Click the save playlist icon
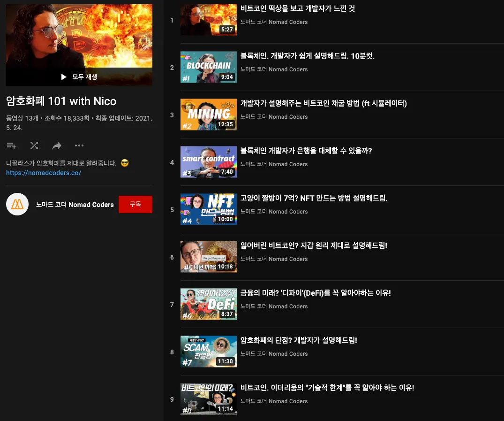This screenshot has width=504, height=421. (x=12, y=145)
